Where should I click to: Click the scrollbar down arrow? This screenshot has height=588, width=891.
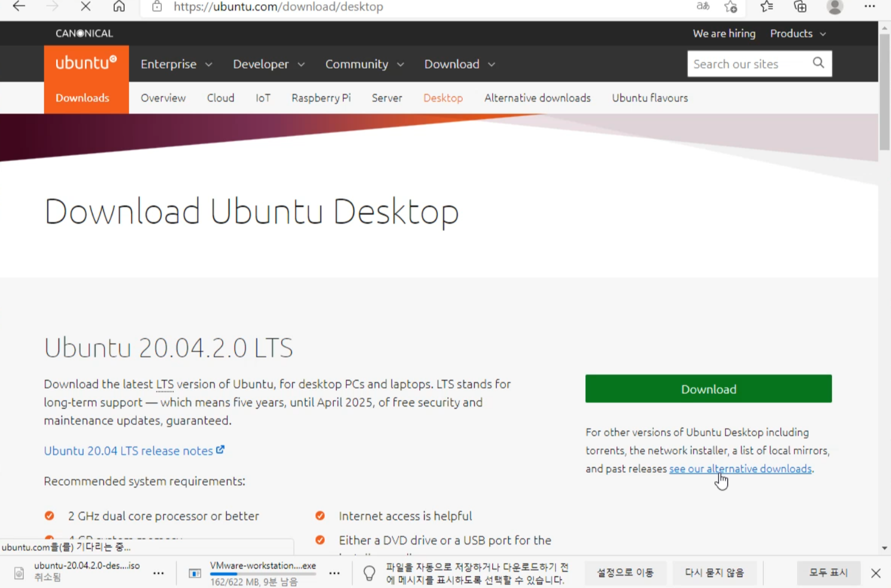[x=884, y=548]
